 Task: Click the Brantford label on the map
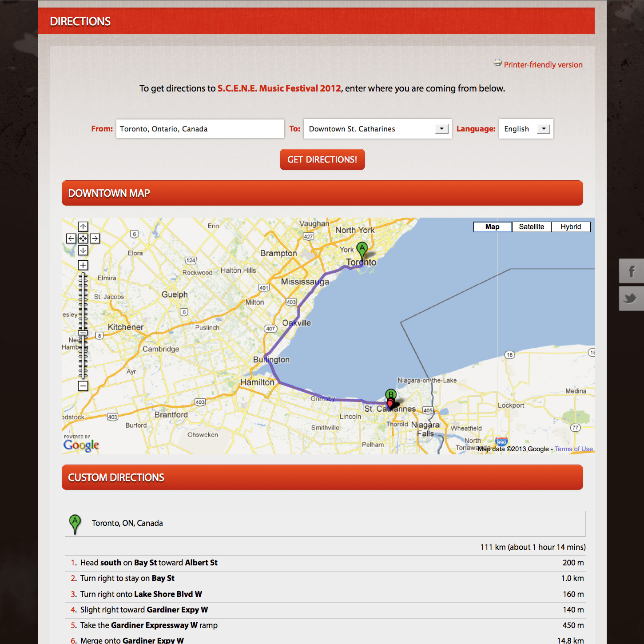click(x=171, y=414)
